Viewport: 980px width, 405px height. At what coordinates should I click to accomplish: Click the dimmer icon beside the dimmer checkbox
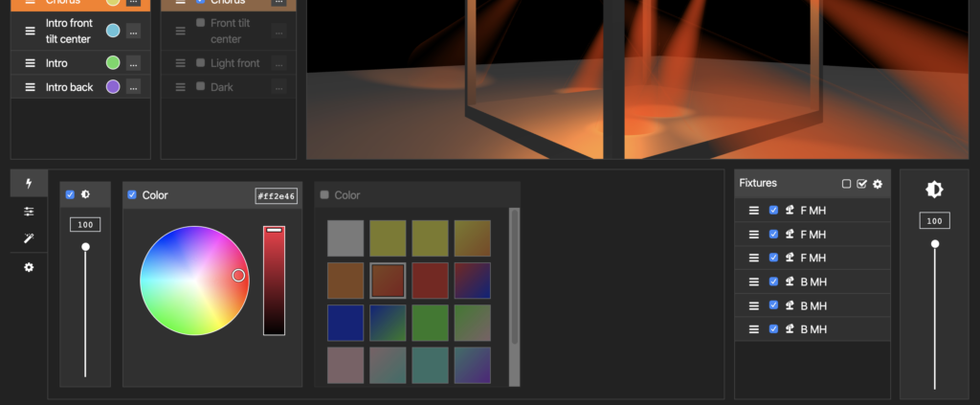pyautogui.click(x=85, y=194)
